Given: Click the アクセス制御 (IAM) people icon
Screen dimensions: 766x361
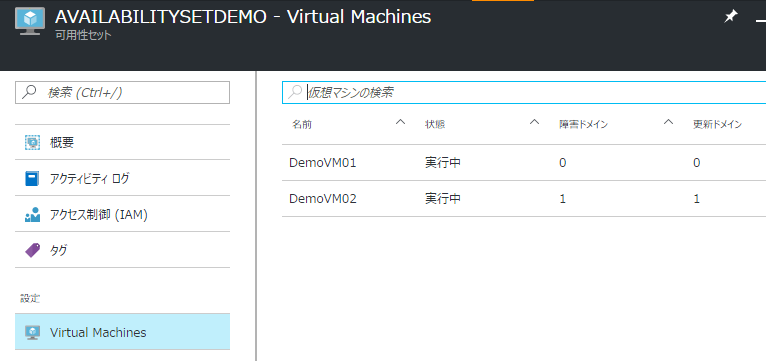Looking at the screenshot, I should (x=32, y=214).
